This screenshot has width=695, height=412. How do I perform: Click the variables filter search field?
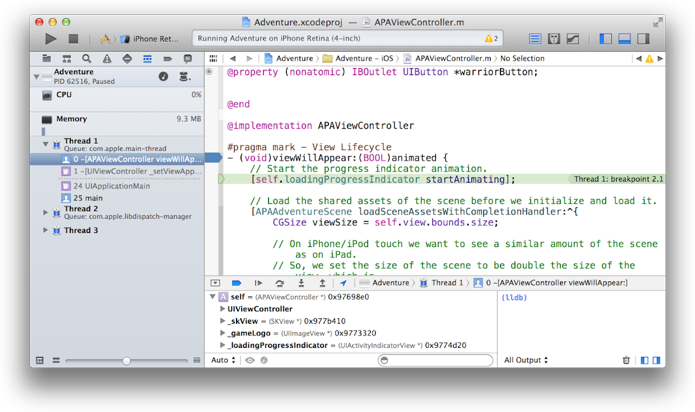(435, 360)
